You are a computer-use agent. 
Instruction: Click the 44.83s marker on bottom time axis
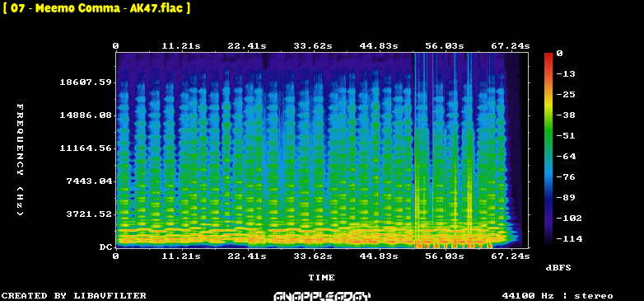pyautogui.click(x=379, y=256)
